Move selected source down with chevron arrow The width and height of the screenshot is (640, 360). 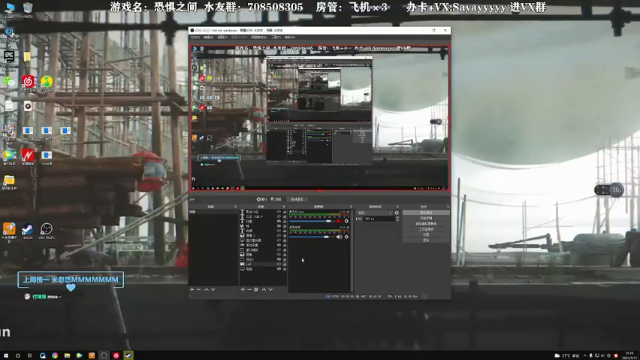pos(270,289)
